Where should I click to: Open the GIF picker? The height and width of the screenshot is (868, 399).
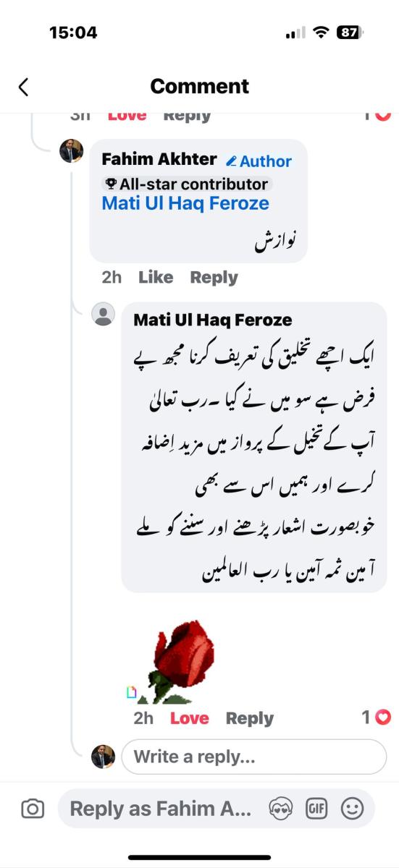[316, 809]
